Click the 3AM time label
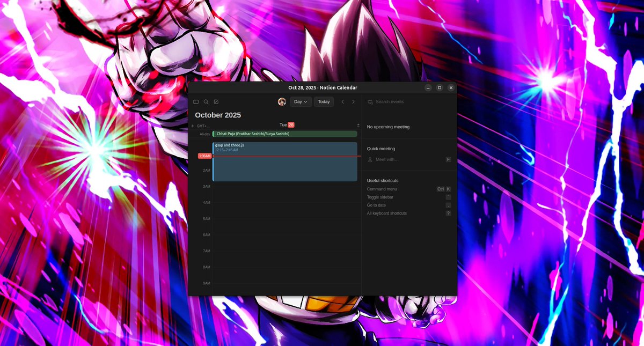The width and height of the screenshot is (644, 346). (x=207, y=187)
